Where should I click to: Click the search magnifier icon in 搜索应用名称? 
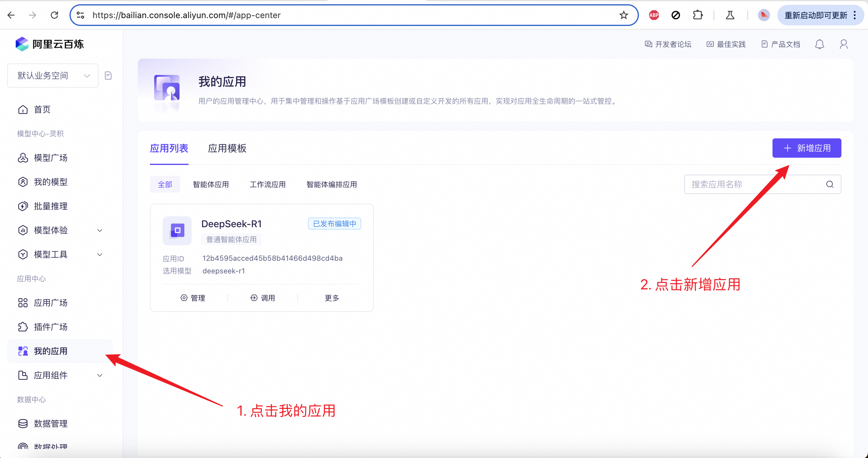pyautogui.click(x=830, y=184)
